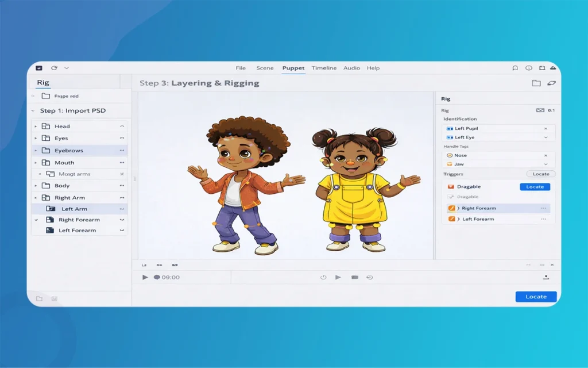Click the folder icon at bottom-left of the sidebar
Screen dimensions: 588x368
click(40, 298)
